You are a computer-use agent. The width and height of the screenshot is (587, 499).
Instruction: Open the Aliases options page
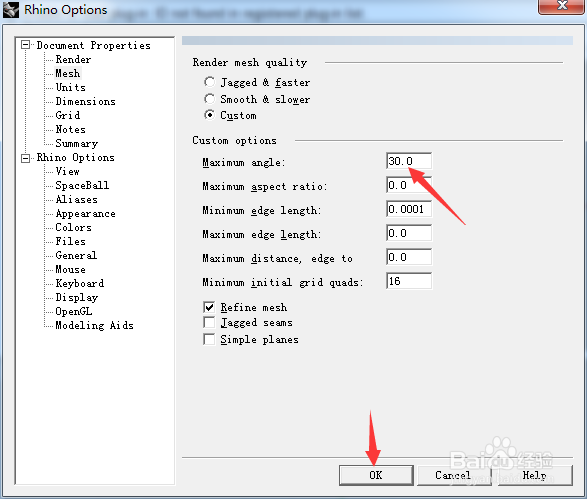point(76,199)
